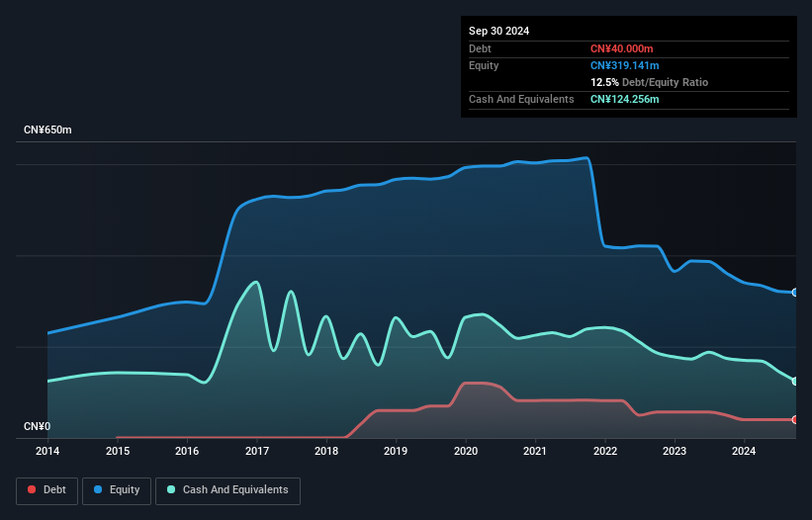812x520 pixels.
Task: Click the Debt row label in tooltip
Action: coord(480,48)
